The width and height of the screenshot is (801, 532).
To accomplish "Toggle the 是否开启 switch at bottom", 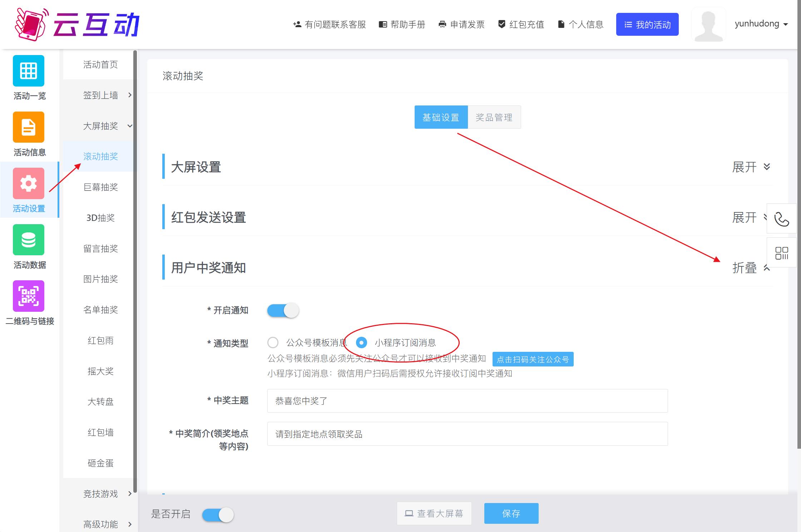I will tap(218, 515).
